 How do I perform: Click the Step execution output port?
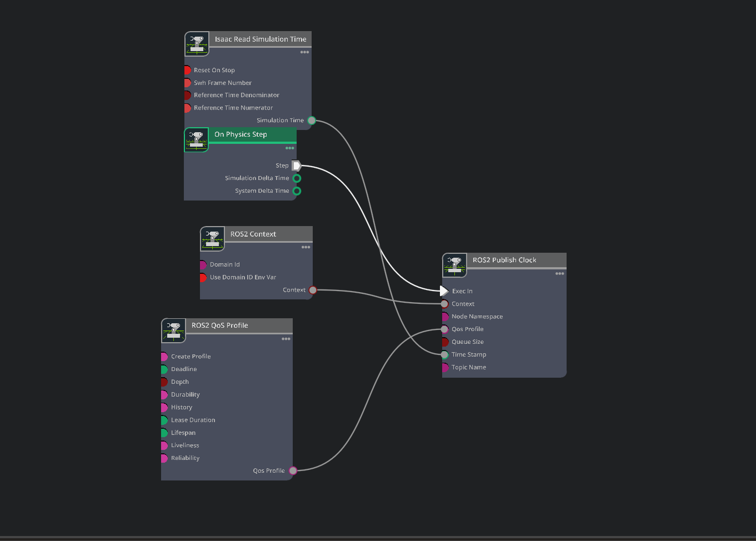(x=297, y=166)
